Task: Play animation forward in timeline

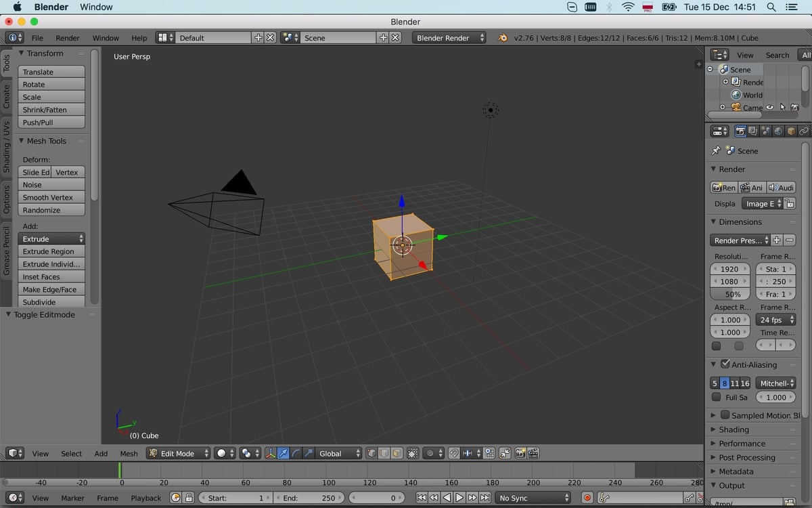Action: tap(459, 498)
